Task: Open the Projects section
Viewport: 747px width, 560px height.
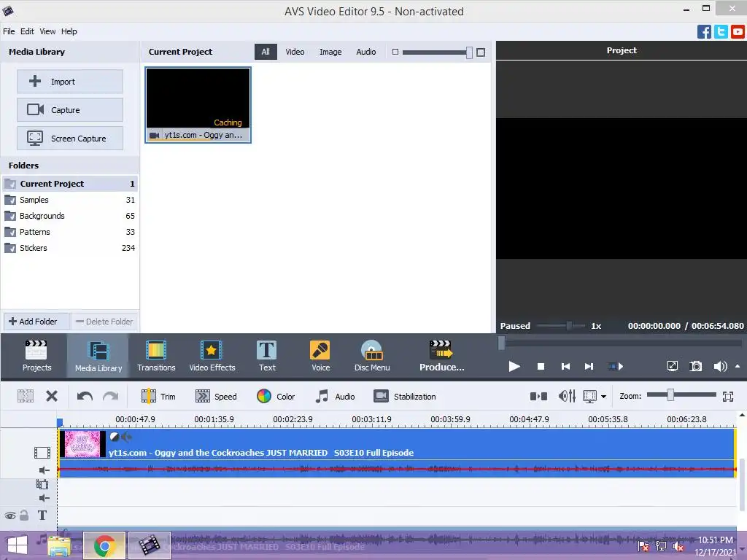Action: tap(36, 356)
